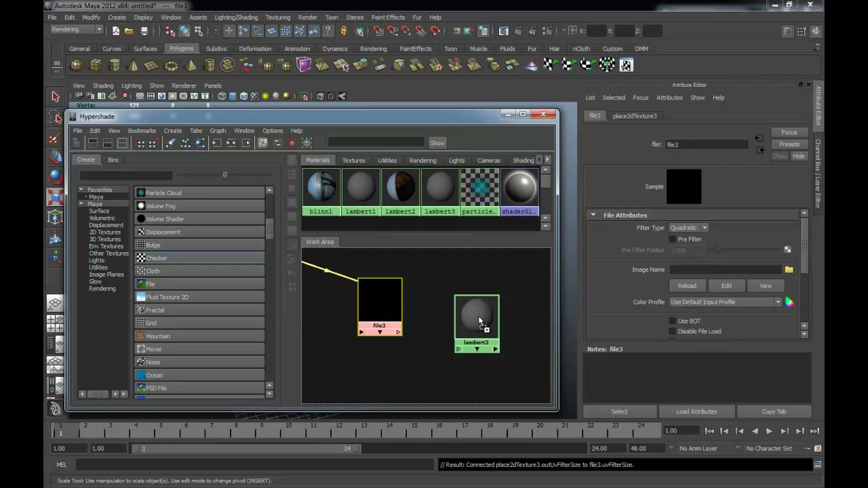Click the polygon cube shelf icon
Viewport: 868px width, 488px height.
96,65
